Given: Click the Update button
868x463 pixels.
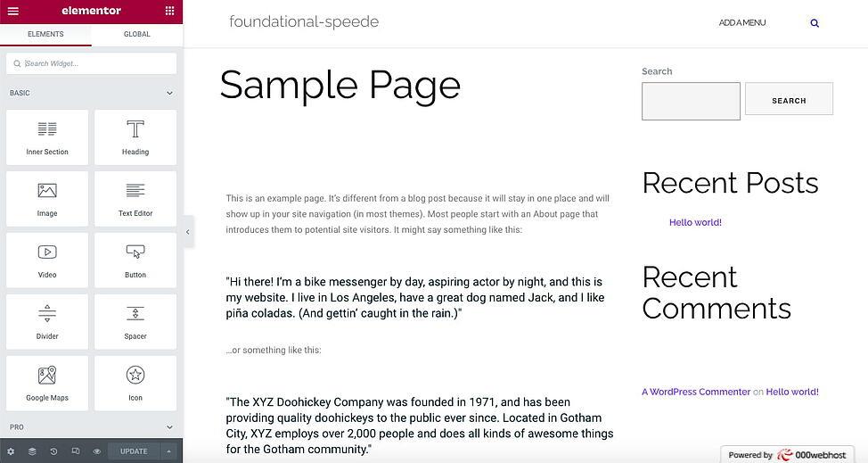Looking at the screenshot, I should [134, 451].
